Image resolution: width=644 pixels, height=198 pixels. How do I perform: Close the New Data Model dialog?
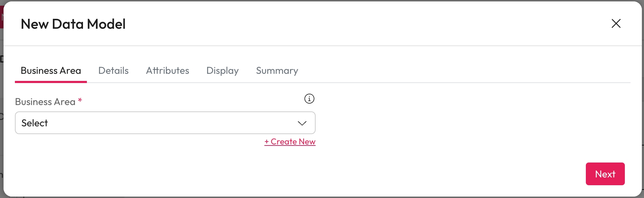pos(616,23)
